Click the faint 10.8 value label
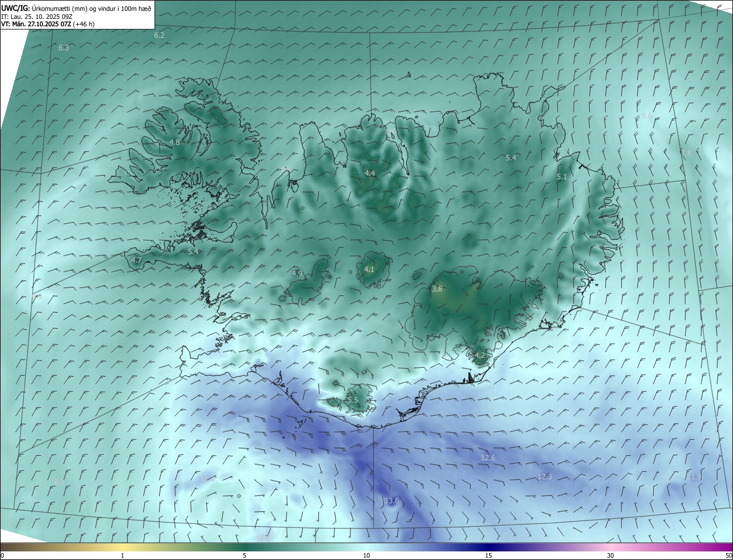Screen dimensions: 733x560 pyautogui.click(x=263, y=538)
